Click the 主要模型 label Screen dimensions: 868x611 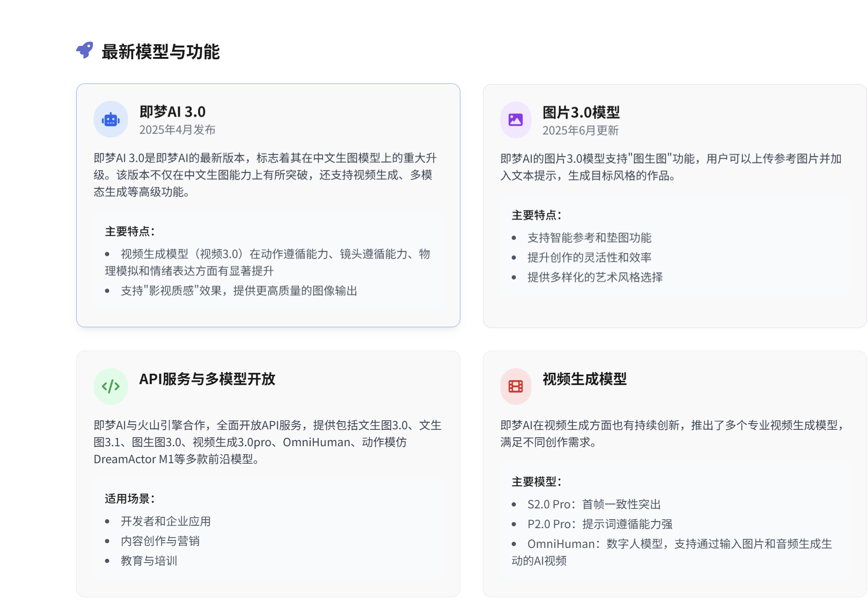tap(537, 482)
